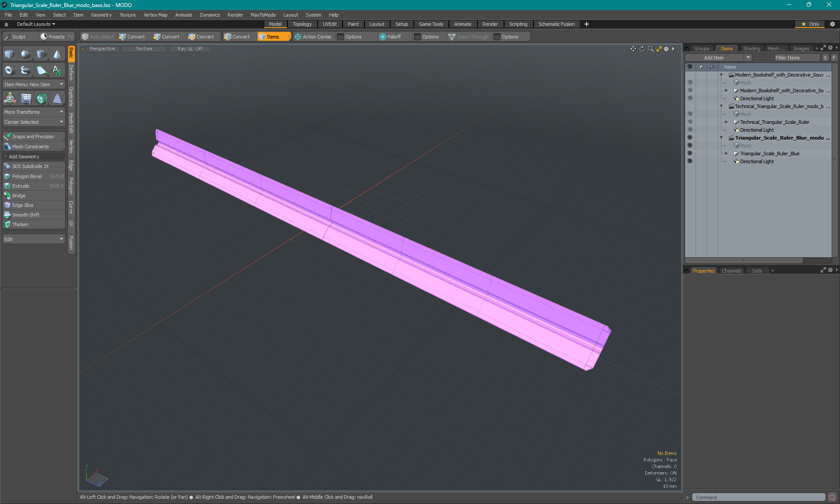Open the More Transforms dropdown
840x504 pixels.
pos(34,112)
